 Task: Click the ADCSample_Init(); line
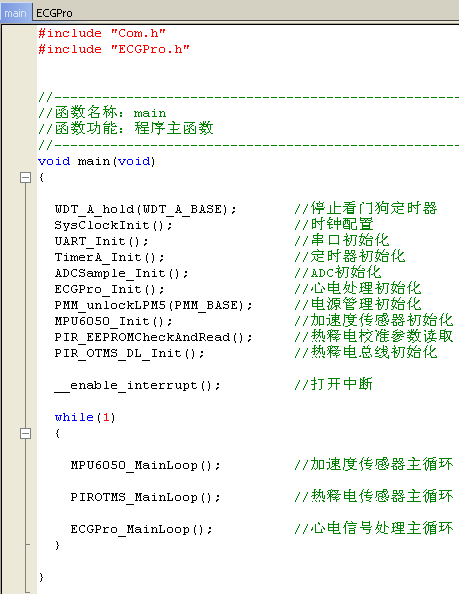(x=122, y=273)
